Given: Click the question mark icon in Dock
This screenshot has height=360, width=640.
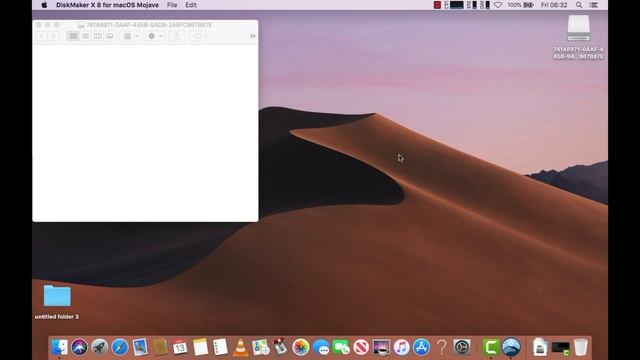Looking at the screenshot, I should pyautogui.click(x=442, y=347).
